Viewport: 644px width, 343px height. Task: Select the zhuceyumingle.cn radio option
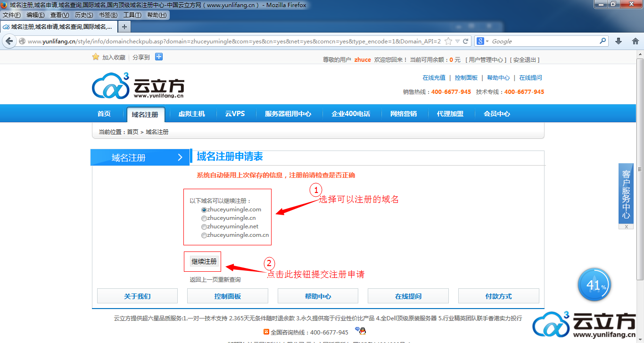[x=204, y=218]
